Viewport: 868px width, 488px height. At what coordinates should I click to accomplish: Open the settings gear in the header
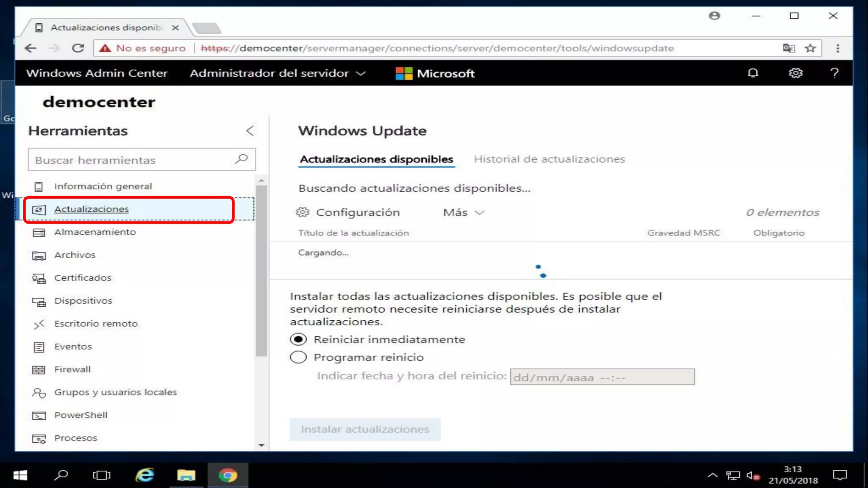point(795,73)
